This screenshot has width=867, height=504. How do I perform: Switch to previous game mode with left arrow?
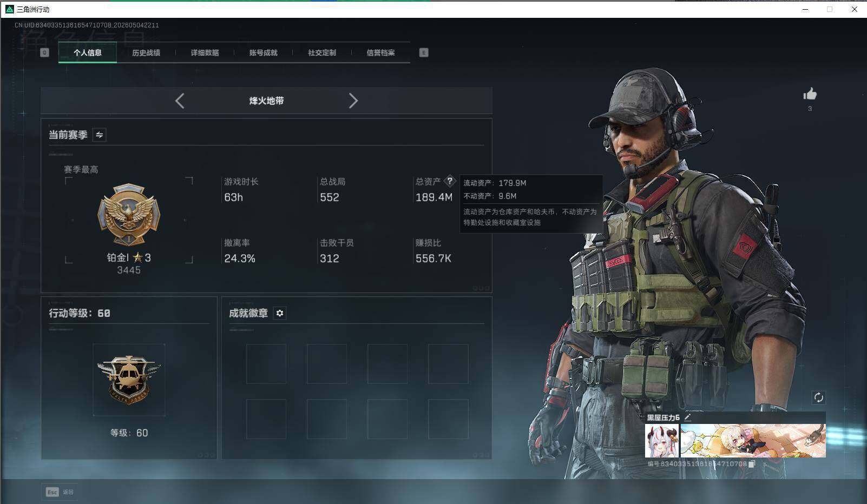pos(180,101)
